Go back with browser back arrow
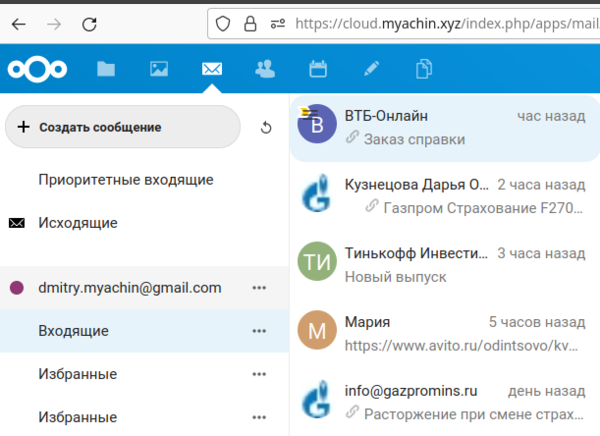 pyautogui.click(x=19, y=23)
